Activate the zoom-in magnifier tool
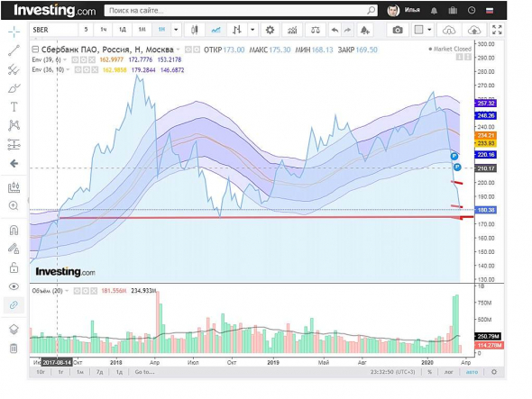The image size is (532, 399). 14,205
